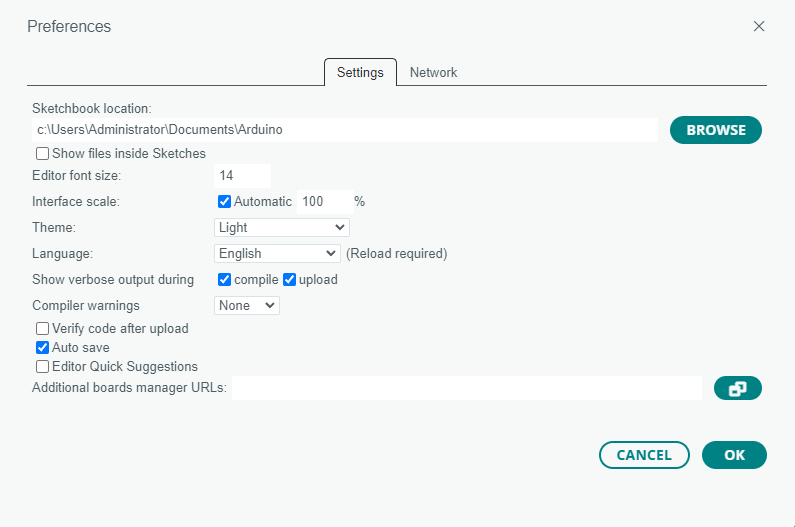Disable verbose output during upload

point(289,280)
